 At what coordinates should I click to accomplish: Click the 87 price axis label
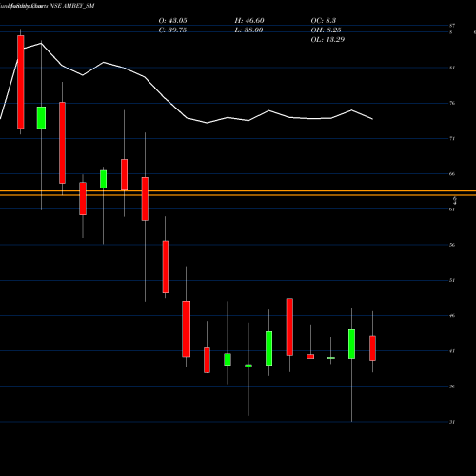(x=452, y=26)
